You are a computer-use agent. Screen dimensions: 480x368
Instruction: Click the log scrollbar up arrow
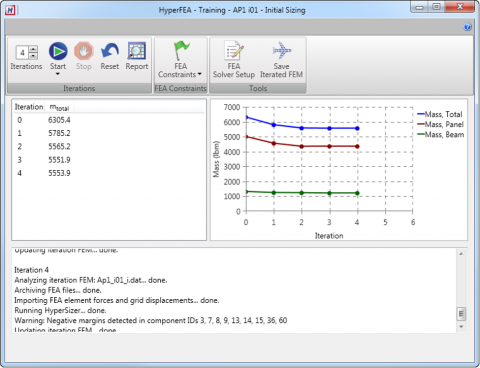[x=461, y=254]
